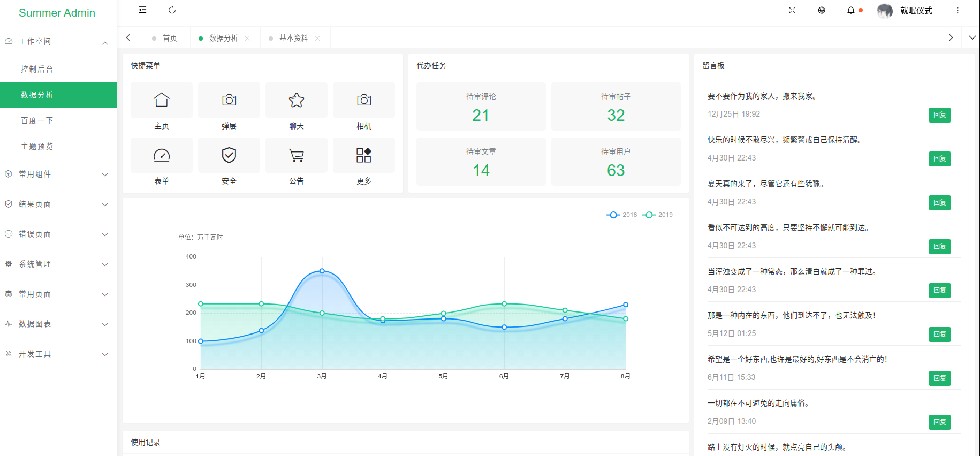The image size is (980, 456).
Task: Click the 工作空间 dashboard icon in sidebar
Action: click(9, 41)
